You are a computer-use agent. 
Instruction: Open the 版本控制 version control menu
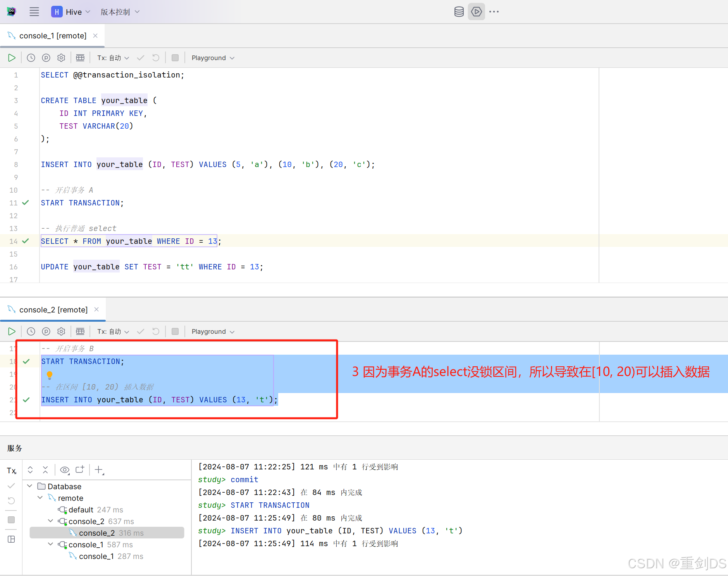[120, 12]
